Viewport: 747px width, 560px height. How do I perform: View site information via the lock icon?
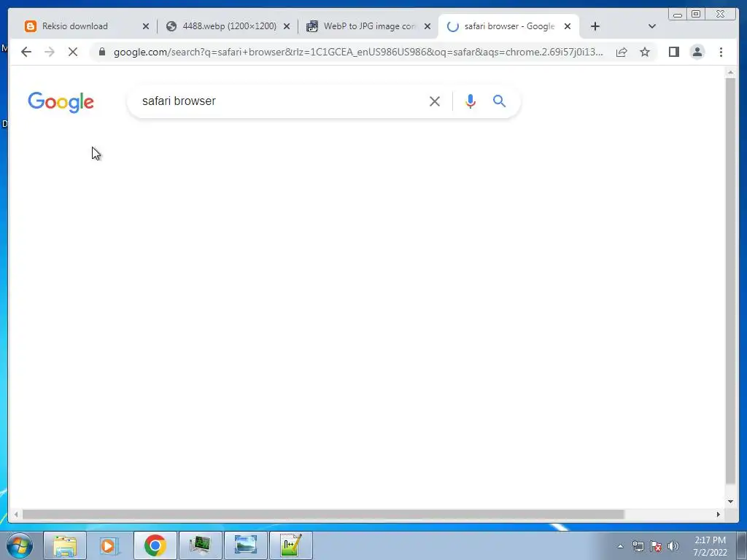[x=102, y=52]
